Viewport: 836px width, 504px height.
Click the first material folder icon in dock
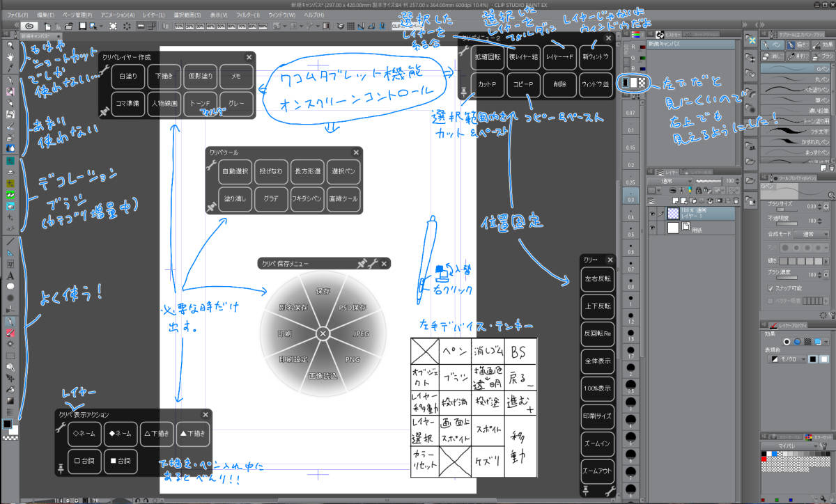750,40
